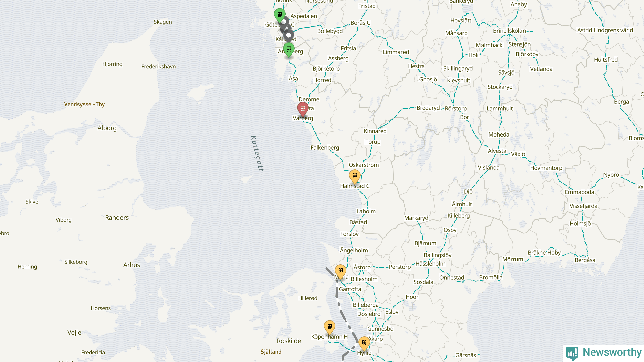
Task: Click the Borås C station label
Action: click(x=360, y=23)
